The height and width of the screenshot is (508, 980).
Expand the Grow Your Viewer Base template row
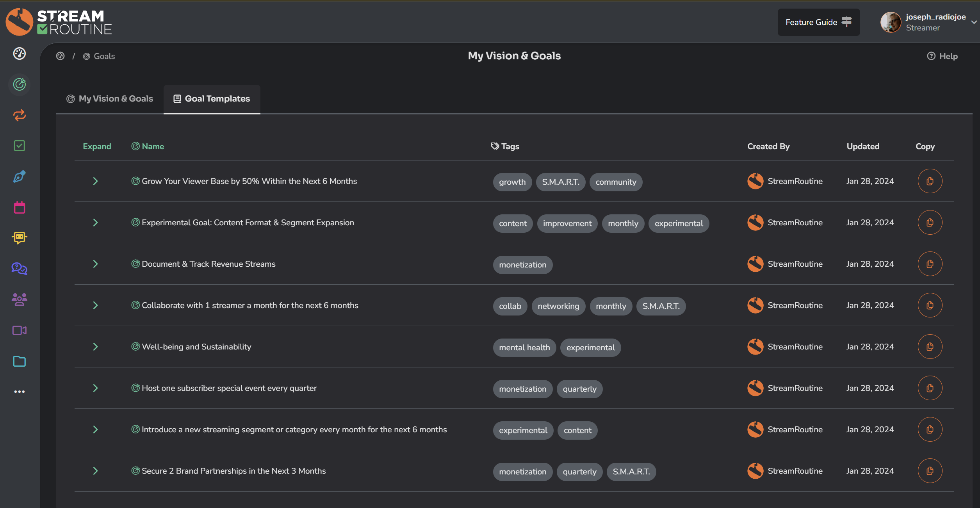95,181
